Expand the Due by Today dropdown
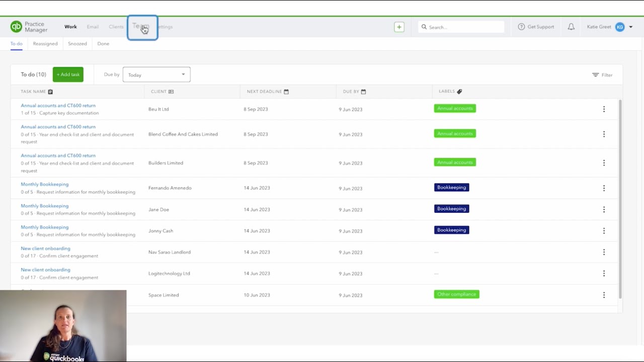 point(156,75)
